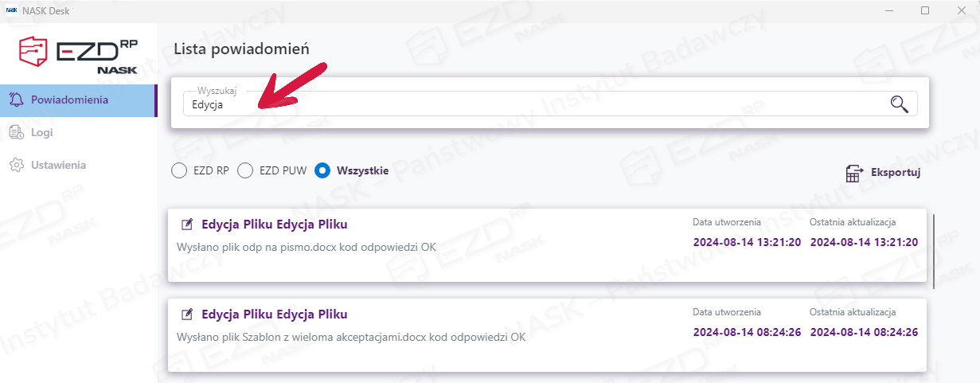This screenshot has width=980, height=383.
Task: Click the notification list scrollbar
Action: click(934, 251)
